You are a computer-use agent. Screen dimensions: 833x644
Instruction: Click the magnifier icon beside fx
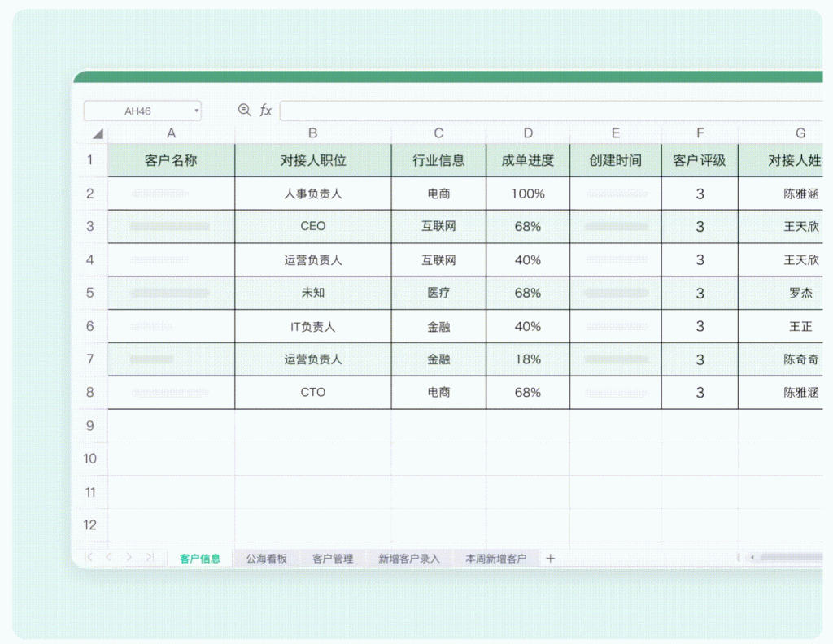[243, 111]
